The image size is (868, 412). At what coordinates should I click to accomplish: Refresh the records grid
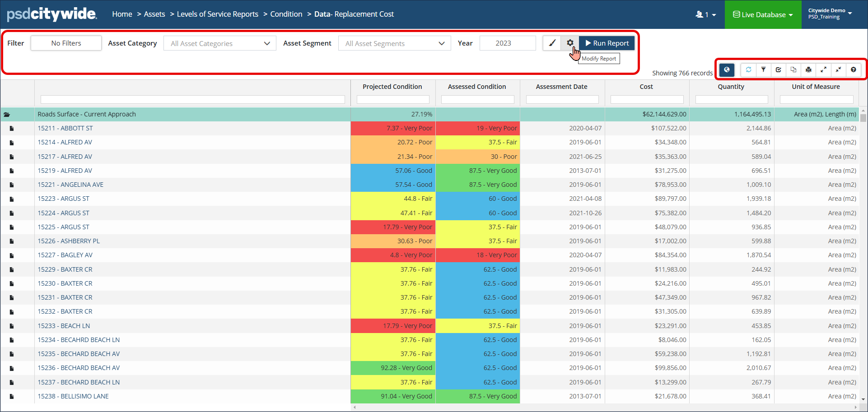(x=748, y=69)
